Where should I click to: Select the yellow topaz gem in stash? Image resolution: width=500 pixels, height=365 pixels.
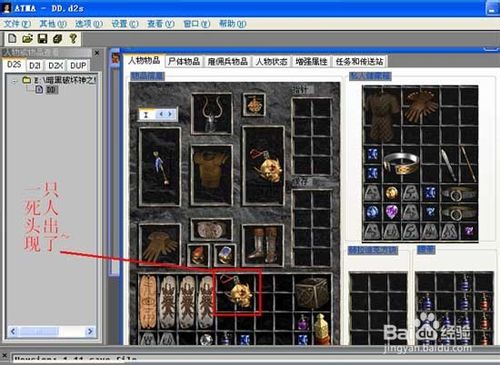click(x=391, y=193)
